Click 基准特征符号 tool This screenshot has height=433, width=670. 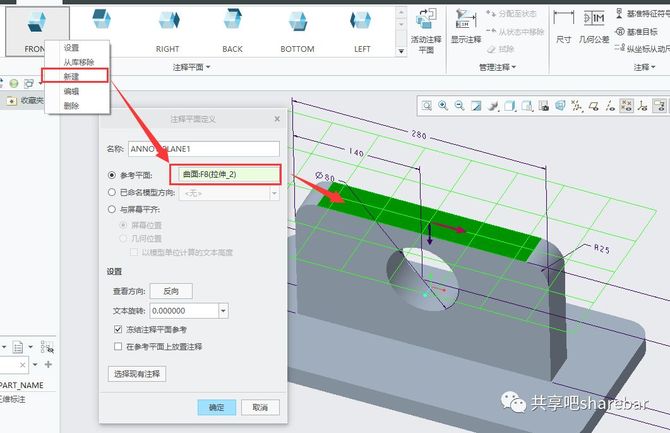coord(642,14)
